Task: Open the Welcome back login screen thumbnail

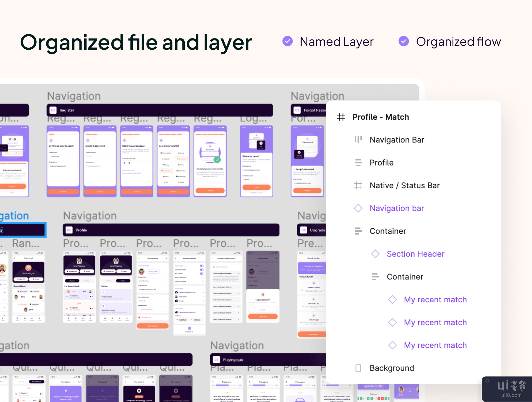Action: 256,161
